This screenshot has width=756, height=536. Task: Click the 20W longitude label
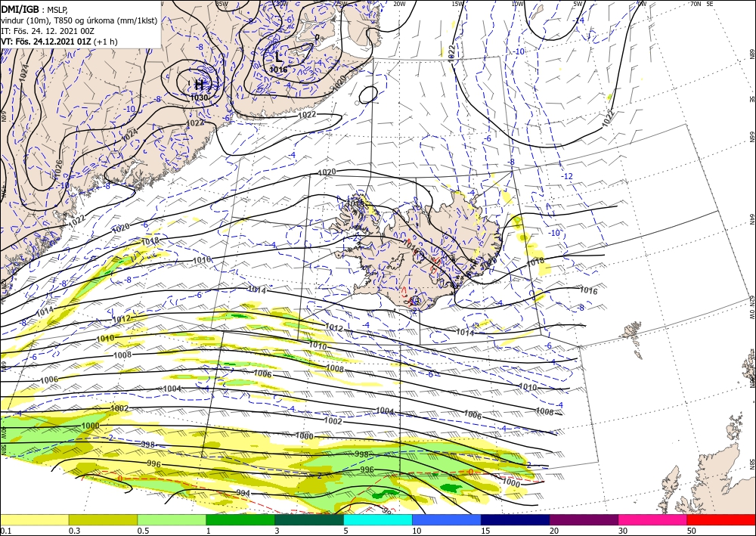(398, 4)
